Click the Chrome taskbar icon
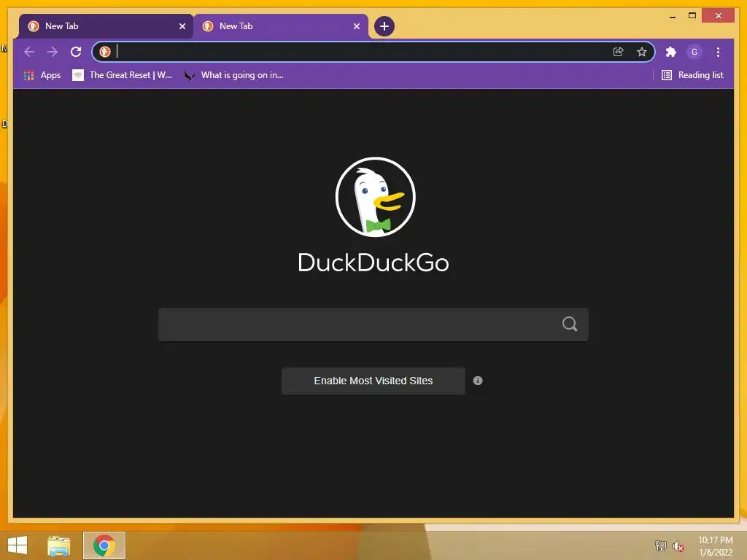The width and height of the screenshot is (747, 560). coord(104,545)
